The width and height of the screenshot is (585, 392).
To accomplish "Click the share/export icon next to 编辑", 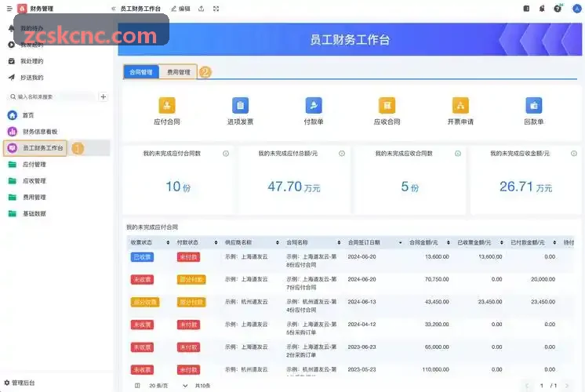I will click(x=201, y=9).
